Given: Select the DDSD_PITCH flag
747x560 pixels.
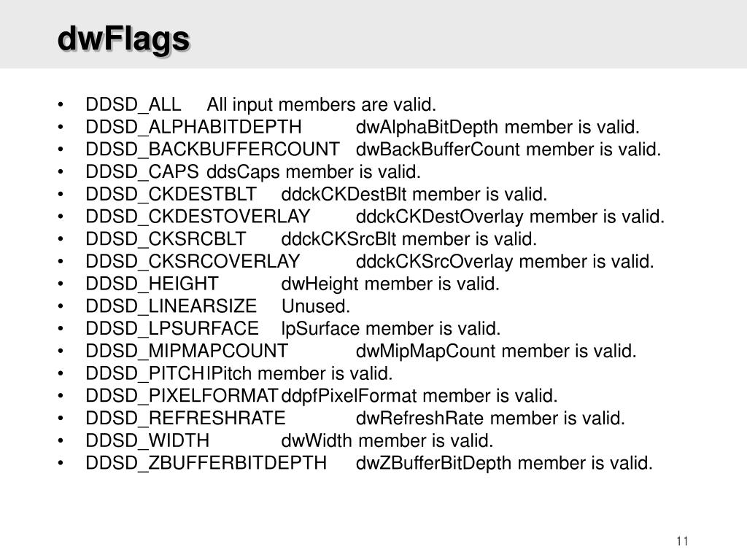Looking at the screenshot, I should [x=145, y=373].
